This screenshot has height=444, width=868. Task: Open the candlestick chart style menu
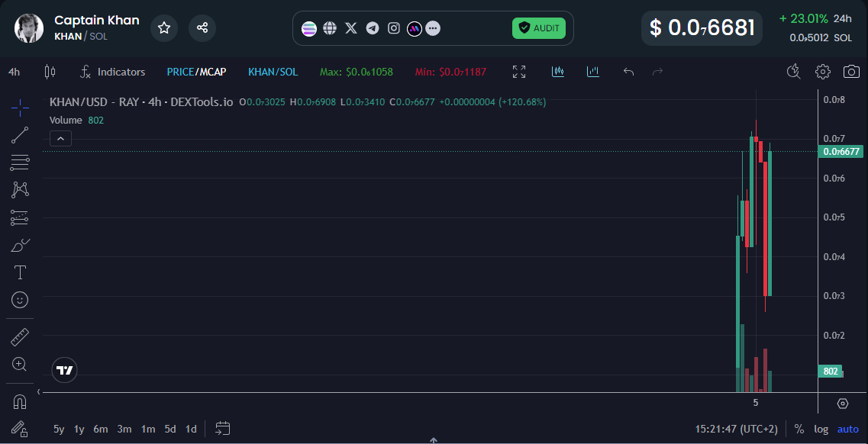coord(50,72)
